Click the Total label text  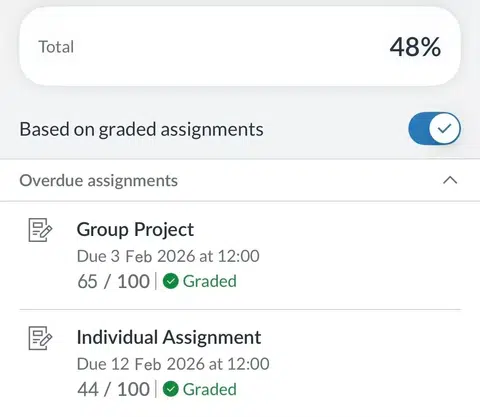coord(56,47)
